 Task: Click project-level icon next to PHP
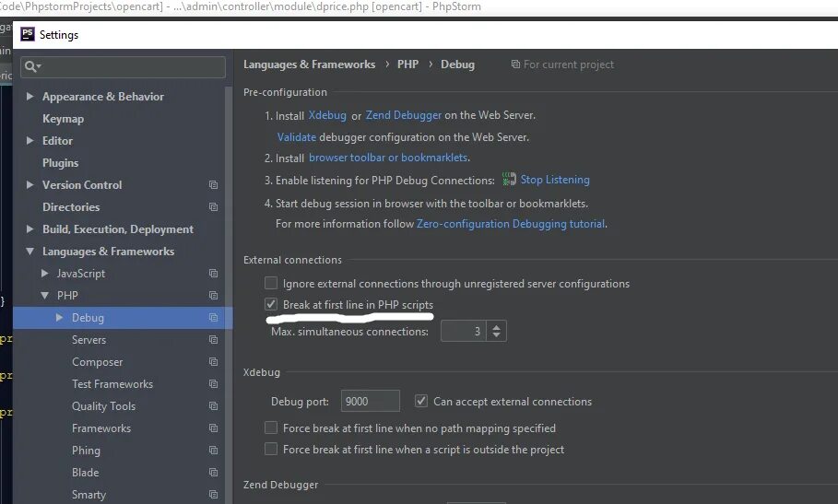coord(213,295)
